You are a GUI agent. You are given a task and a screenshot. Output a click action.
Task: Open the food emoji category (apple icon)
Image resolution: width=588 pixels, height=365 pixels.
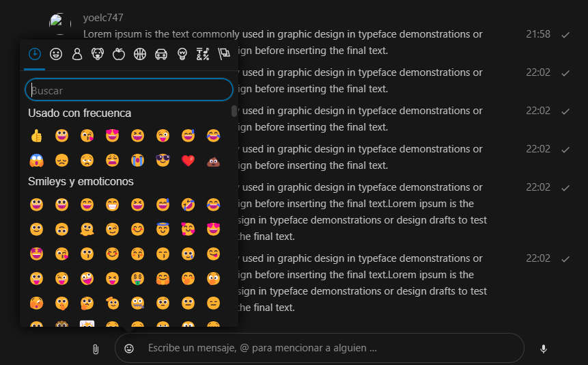[x=119, y=54]
